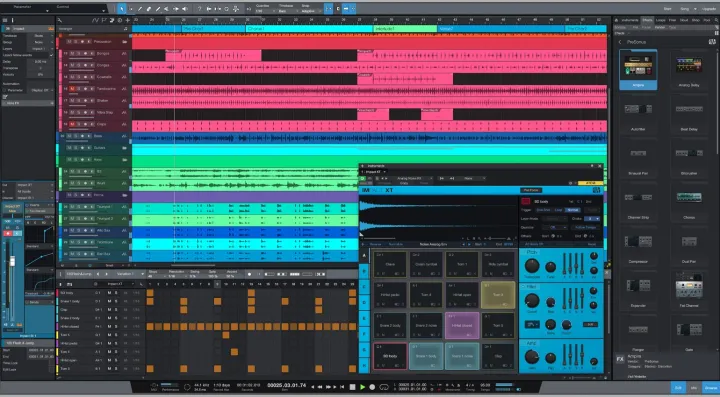Adjust the channel volume fader
The height and width of the screenshot is (397, 720).
[12, 261]
